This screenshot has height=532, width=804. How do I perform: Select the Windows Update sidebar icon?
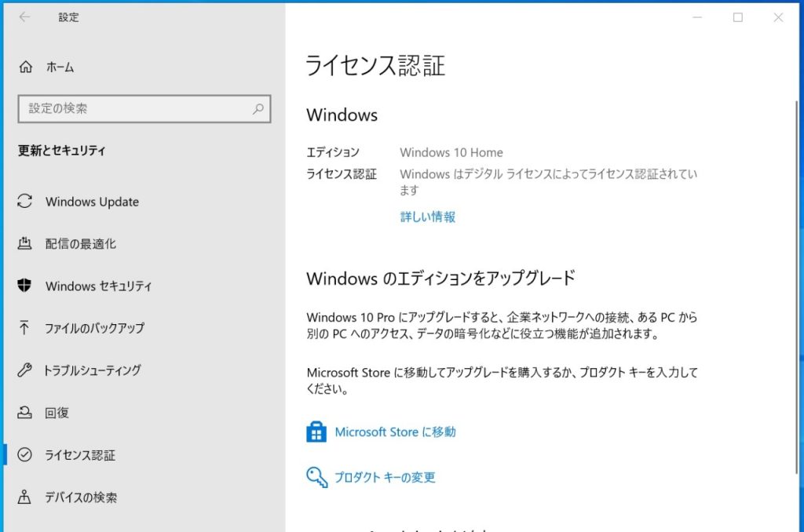[26, 202]
